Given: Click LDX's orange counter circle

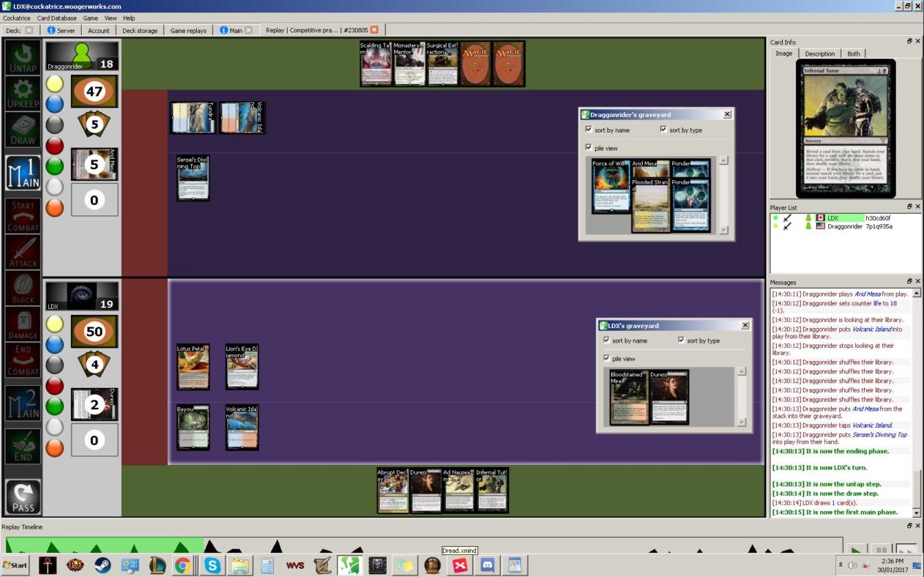Looking at the screenshot, I should tap(55, 447).
